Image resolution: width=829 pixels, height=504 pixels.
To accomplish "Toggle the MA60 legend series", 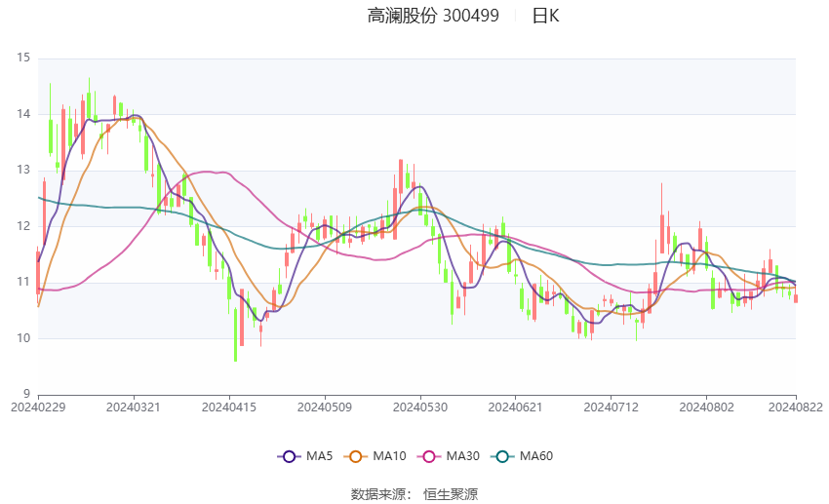I will tap(522, 456).
